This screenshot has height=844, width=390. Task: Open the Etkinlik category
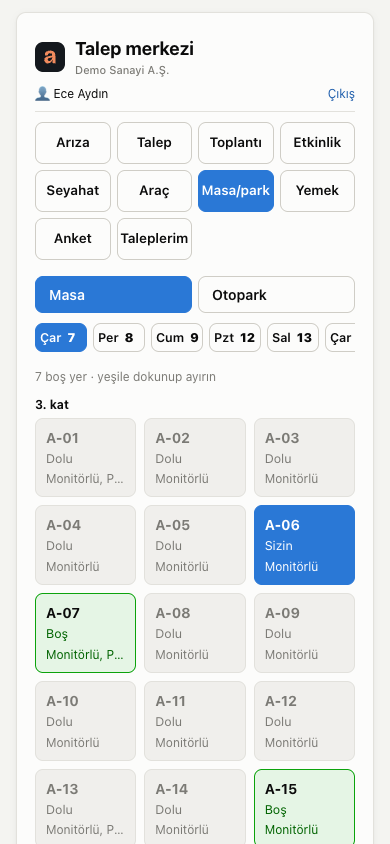pos(317,143)
